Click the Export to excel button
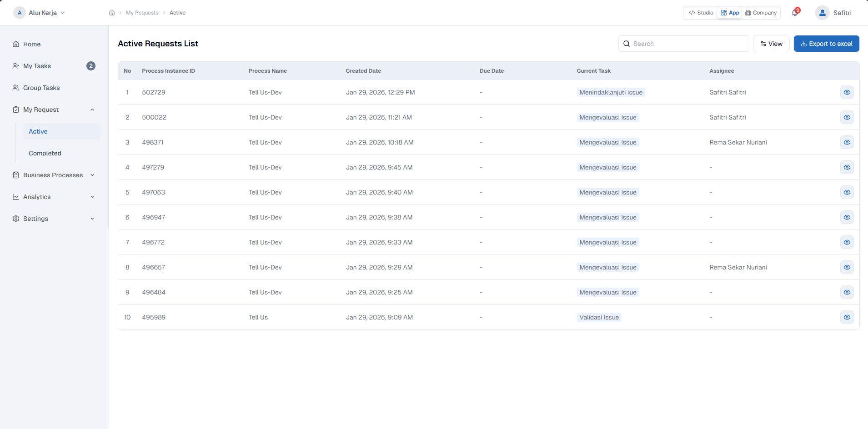This screenshot has height=429, width=868. (x=826, y=43)
